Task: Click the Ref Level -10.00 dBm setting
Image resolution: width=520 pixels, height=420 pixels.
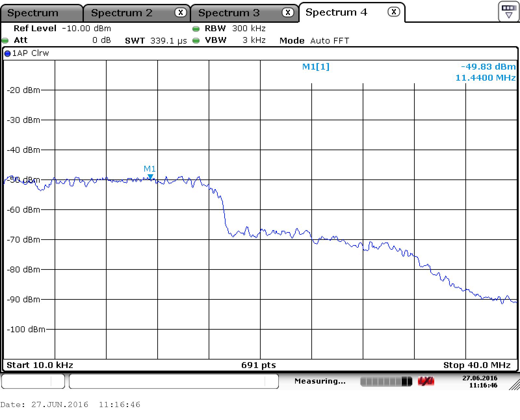Action: [62, 29]
